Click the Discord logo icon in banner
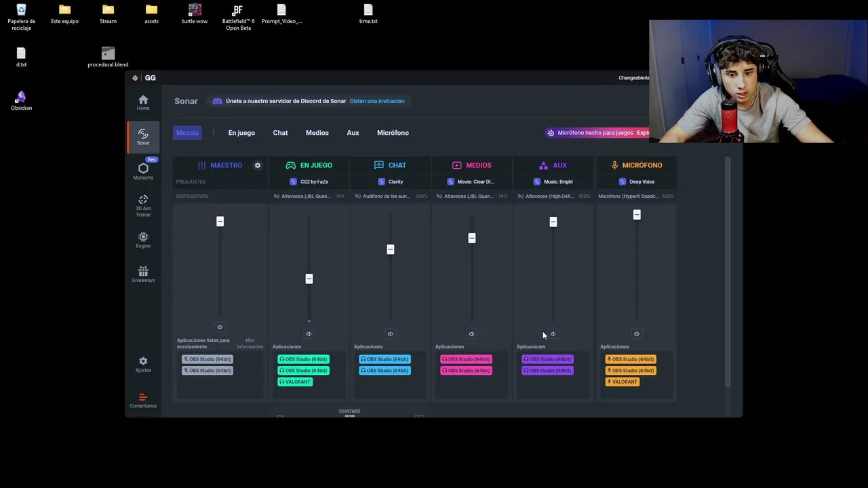 tap(217, 101)
